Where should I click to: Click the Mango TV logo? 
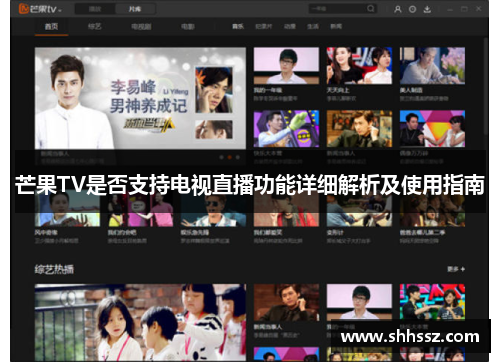click(x=37, y=9)
